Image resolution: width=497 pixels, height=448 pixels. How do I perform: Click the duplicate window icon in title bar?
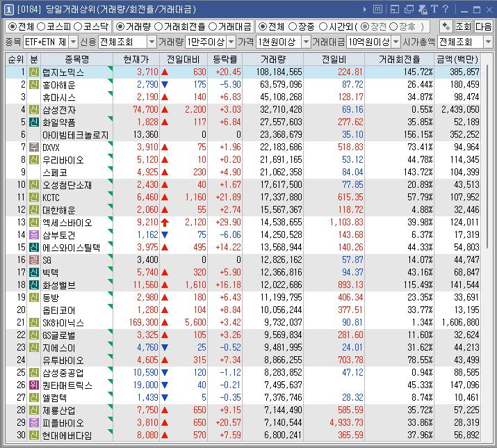click(409, 10)
